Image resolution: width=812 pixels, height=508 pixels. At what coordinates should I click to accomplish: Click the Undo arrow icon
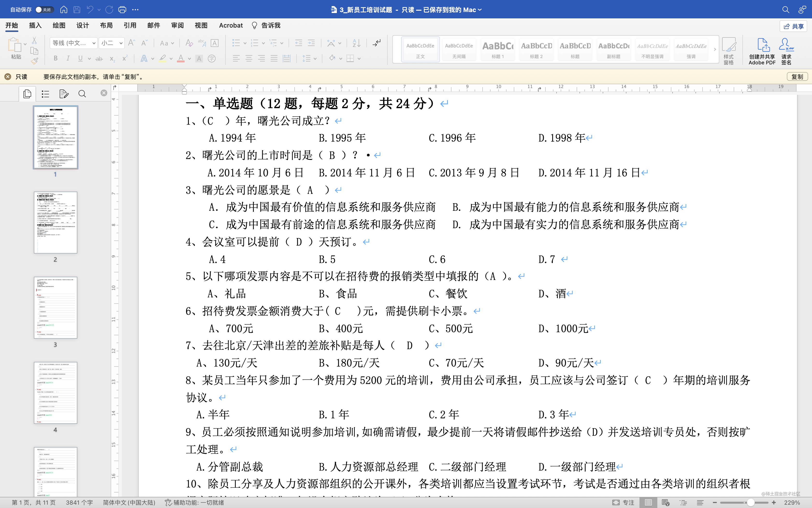pos(90,10)
